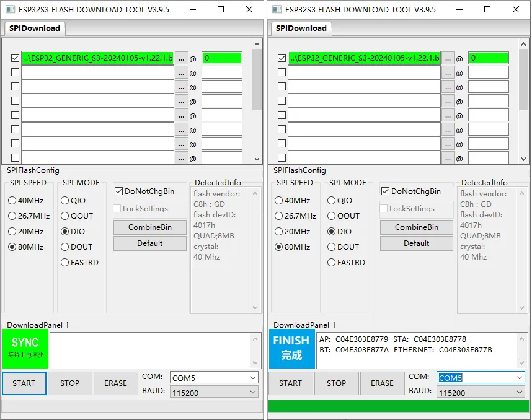The width and height of the screenshot is (532, 420).
Task: Toggle the DoNotChgBin checkbox in the right window
Action: tap(385, 191)
